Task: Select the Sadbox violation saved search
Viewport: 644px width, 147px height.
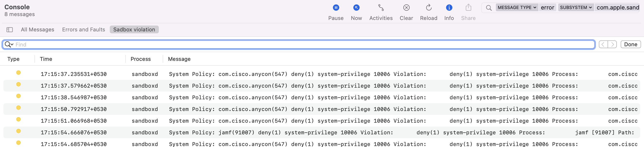Action: 134,29
